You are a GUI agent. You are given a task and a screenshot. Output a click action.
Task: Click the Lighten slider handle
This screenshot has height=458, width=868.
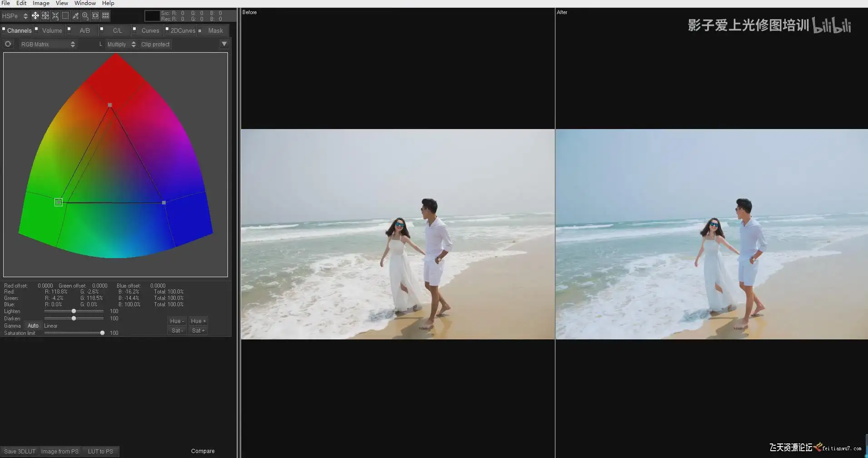click(74, 311)
